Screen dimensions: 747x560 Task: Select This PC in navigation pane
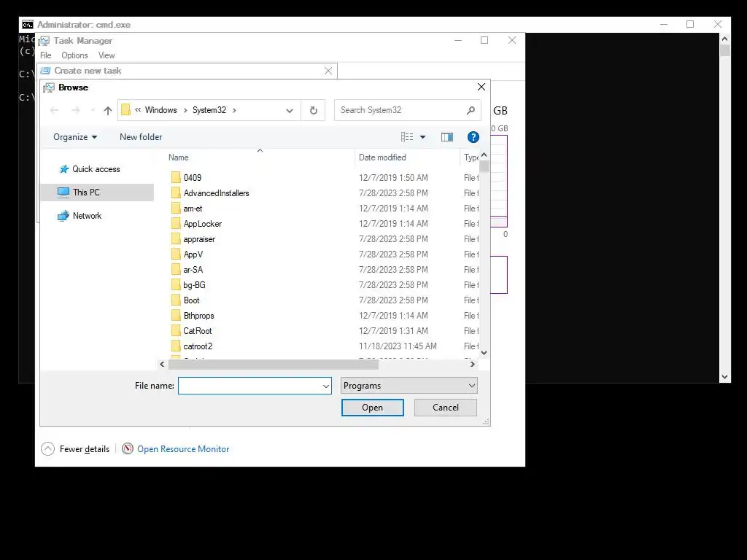tap(97, 192)
